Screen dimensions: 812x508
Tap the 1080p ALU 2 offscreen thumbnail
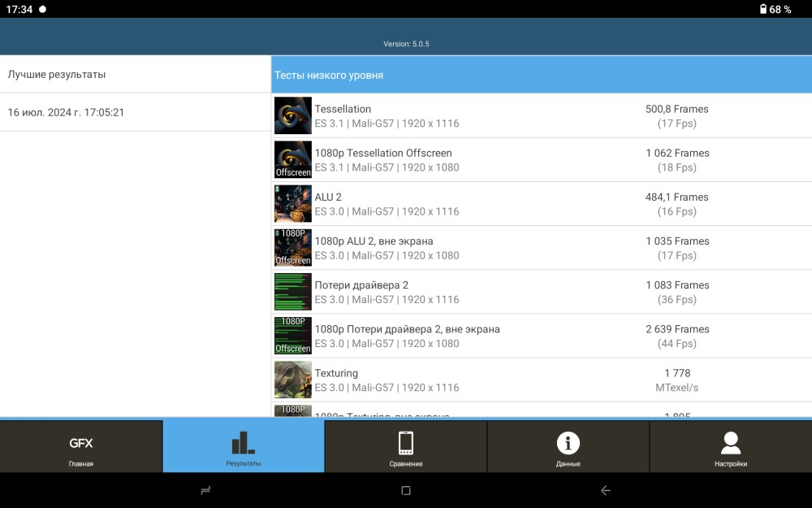(x=292, y=248)
